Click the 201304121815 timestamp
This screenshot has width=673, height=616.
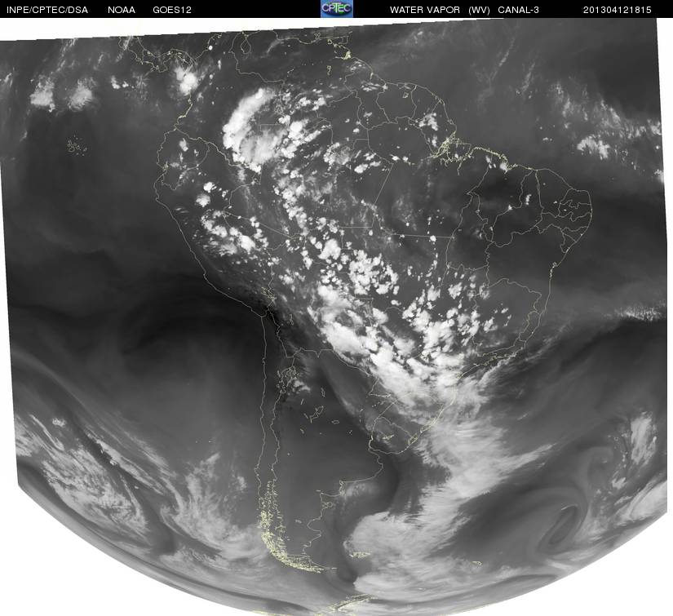tap(618, 10)
